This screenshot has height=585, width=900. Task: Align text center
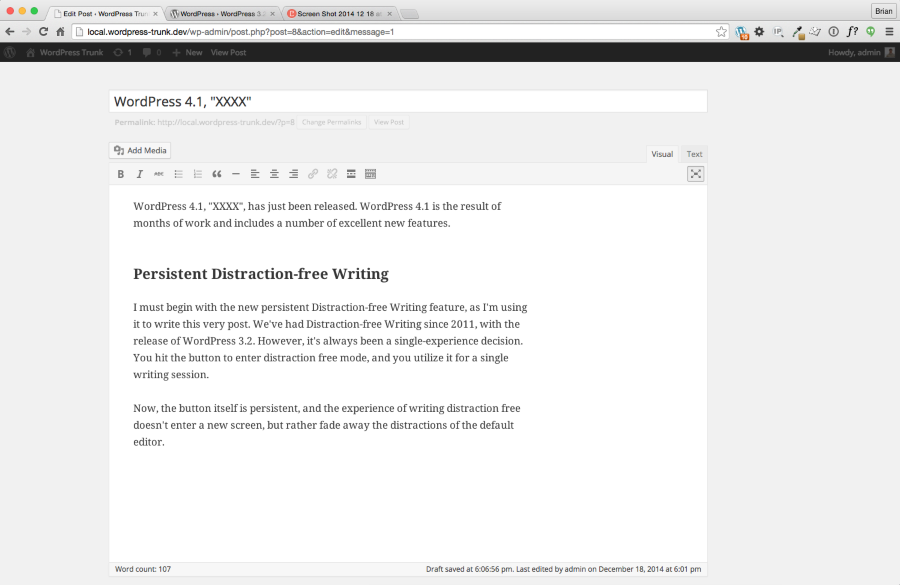click(274, 174)
